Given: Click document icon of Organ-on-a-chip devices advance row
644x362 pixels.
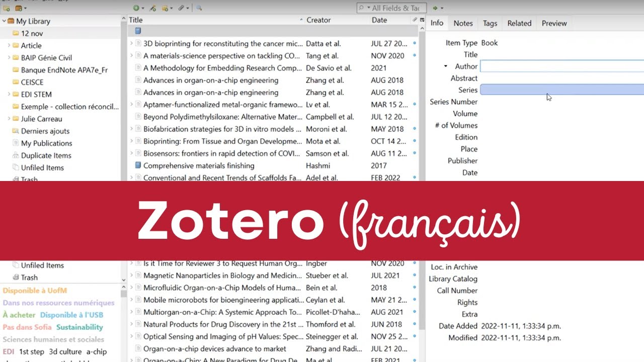Looking at the screenshot, I should (x=138, y=348).
